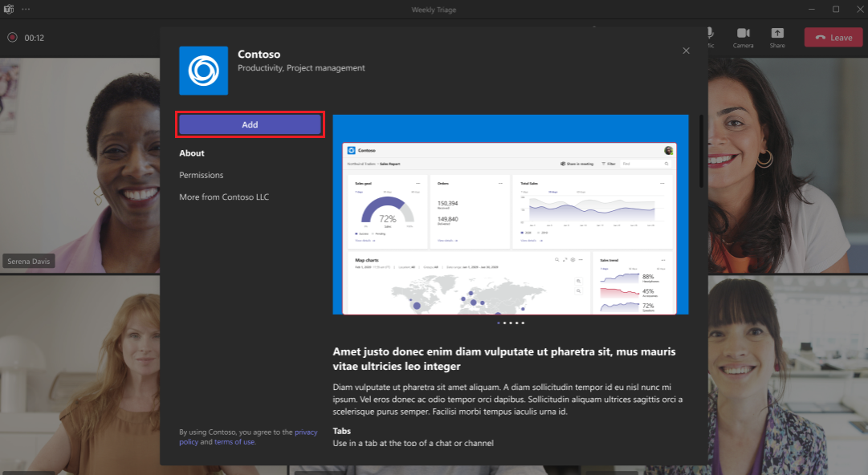Browse More from Contoso LLC
Viewport: 868px width, 475px height.
[223, 197]
